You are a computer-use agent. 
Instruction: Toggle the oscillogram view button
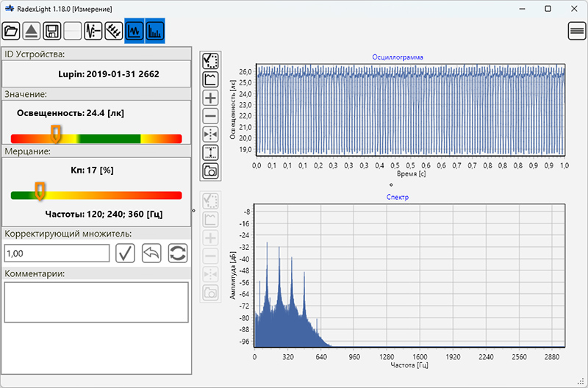tap(135, 31)
